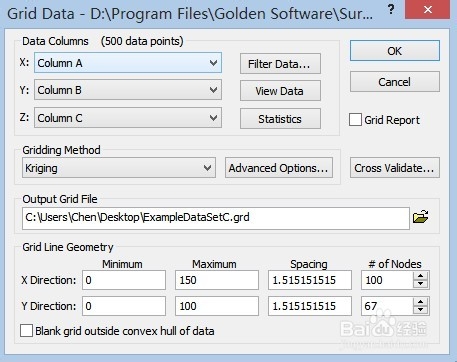This screenshot has height=362, width=457.
Task: Open the browse folder icon for output file
Action: (421, 217)
